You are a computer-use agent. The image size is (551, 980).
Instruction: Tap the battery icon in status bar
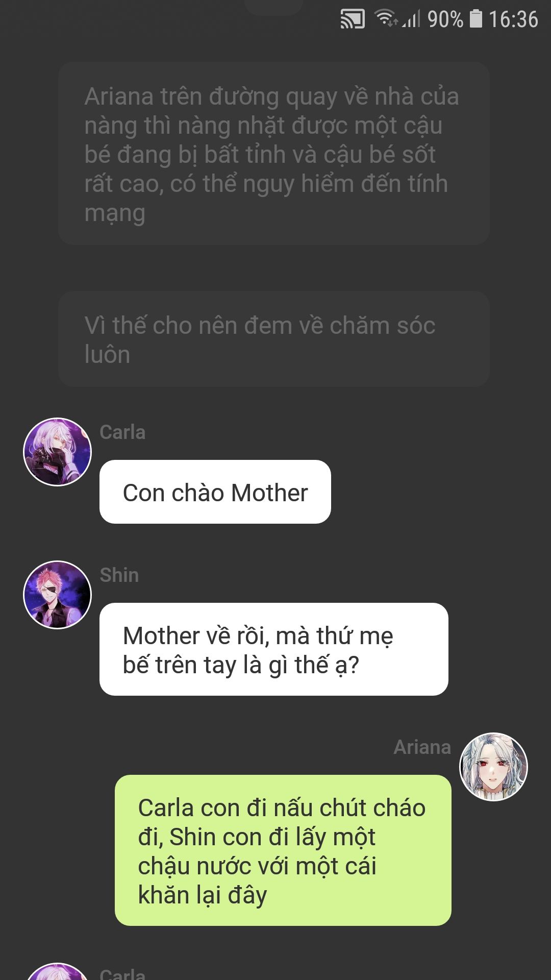475,19
